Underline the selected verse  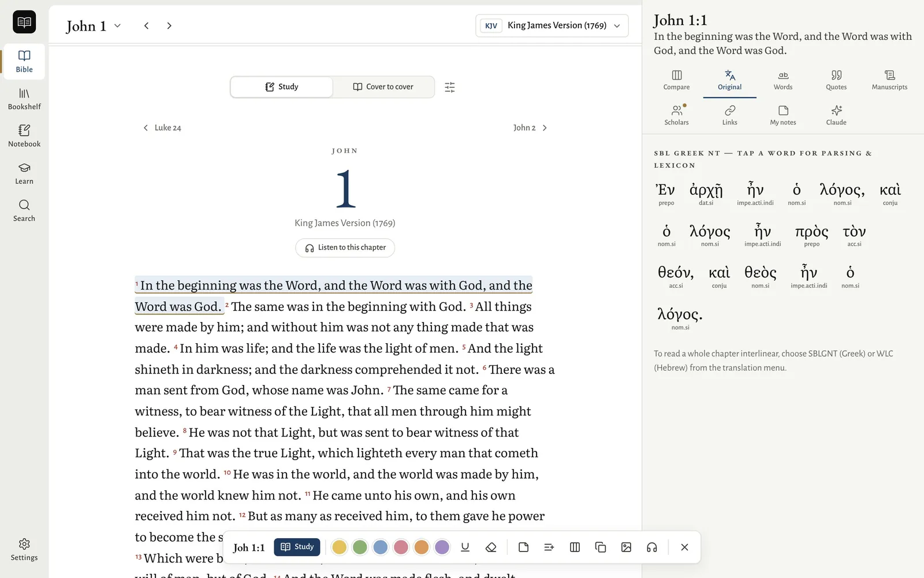[465, 547]
